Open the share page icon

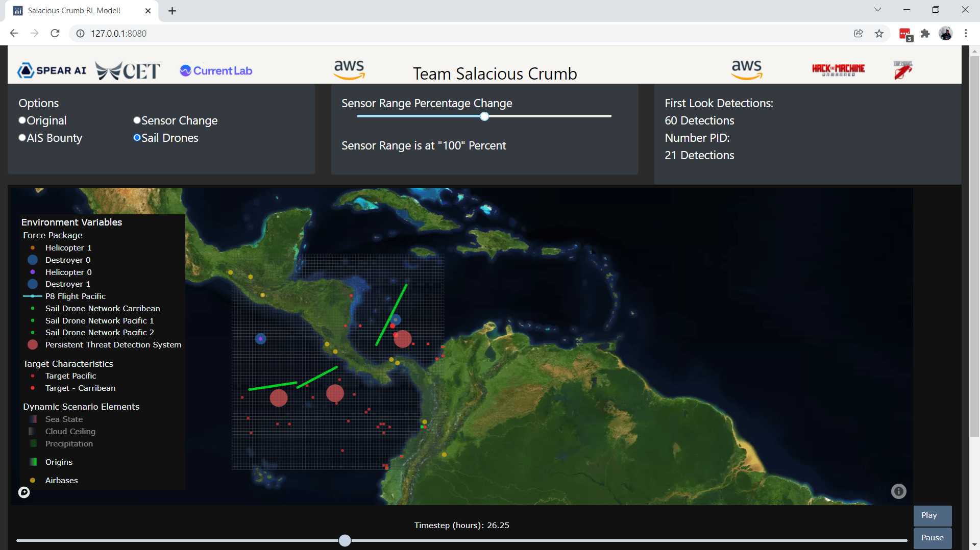point(859,34)
